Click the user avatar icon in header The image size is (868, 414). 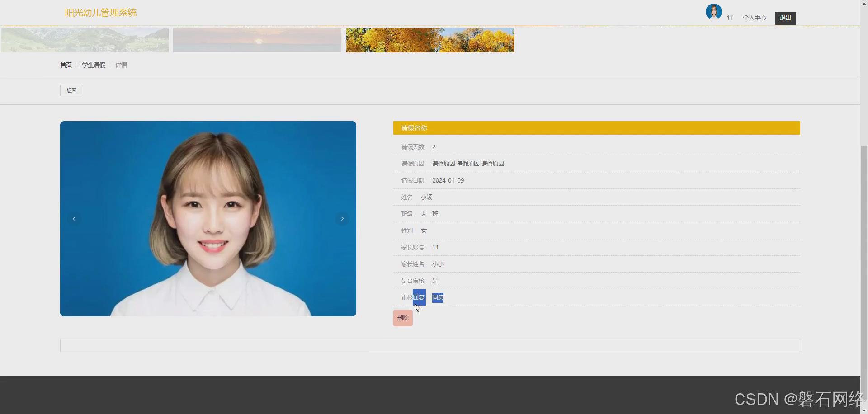pyautogui.click(x=713, y=12)
